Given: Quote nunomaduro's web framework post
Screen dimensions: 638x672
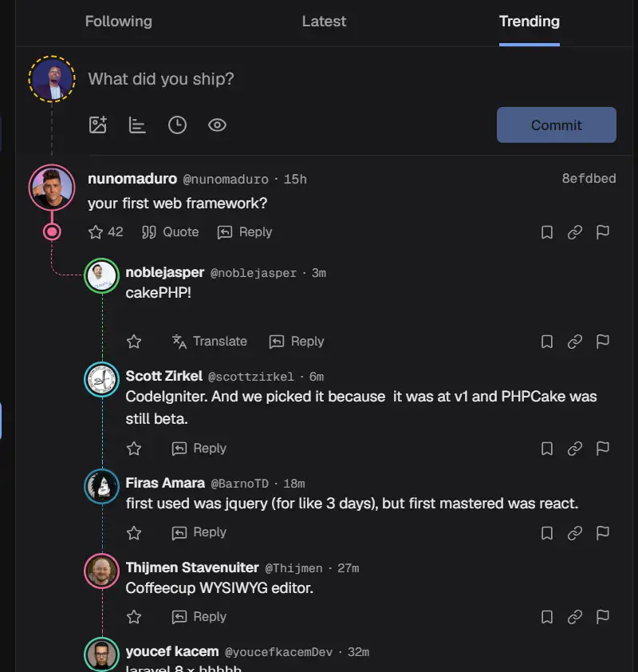Looking at the screenshot, I should click(x=170, y=232).
